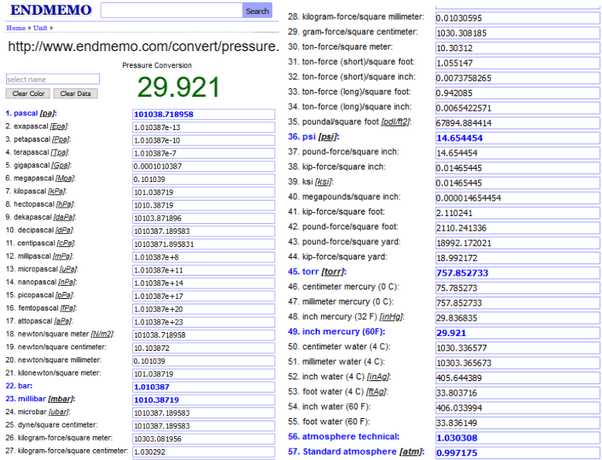This screenshot has height=460, width=602.
Task: Click the ENDMEMO logo
Action: 51,10
